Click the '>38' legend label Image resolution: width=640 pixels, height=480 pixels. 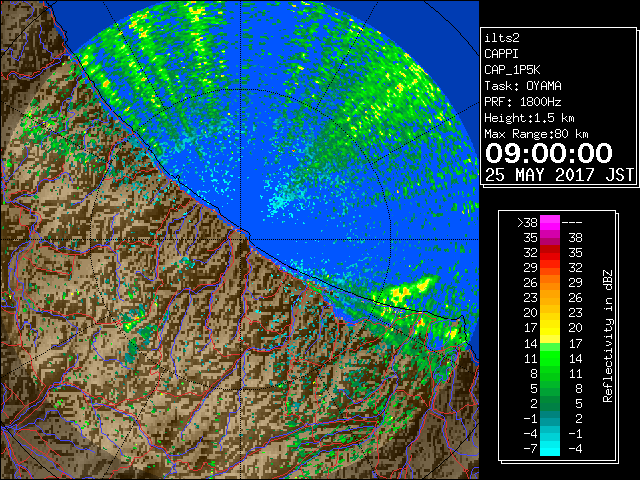tap(527, 222)
